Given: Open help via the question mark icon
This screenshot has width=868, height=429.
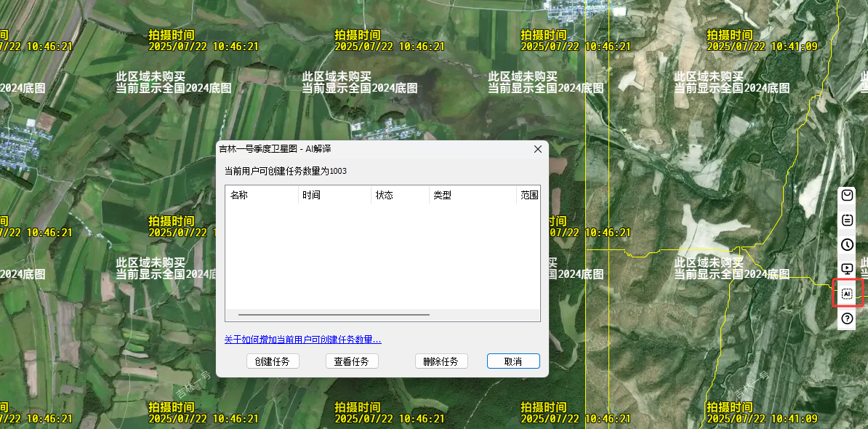Looking at the screenshot, I should coord(846,318).
